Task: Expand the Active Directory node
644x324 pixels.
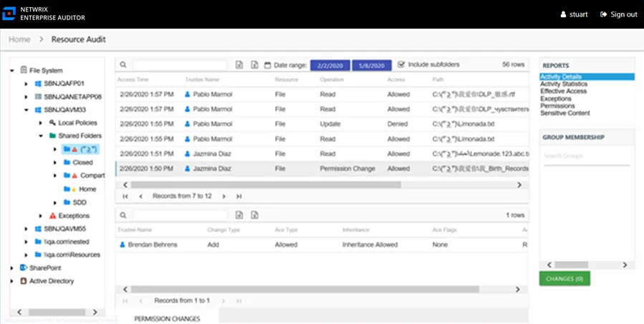Action: (12, 281)
